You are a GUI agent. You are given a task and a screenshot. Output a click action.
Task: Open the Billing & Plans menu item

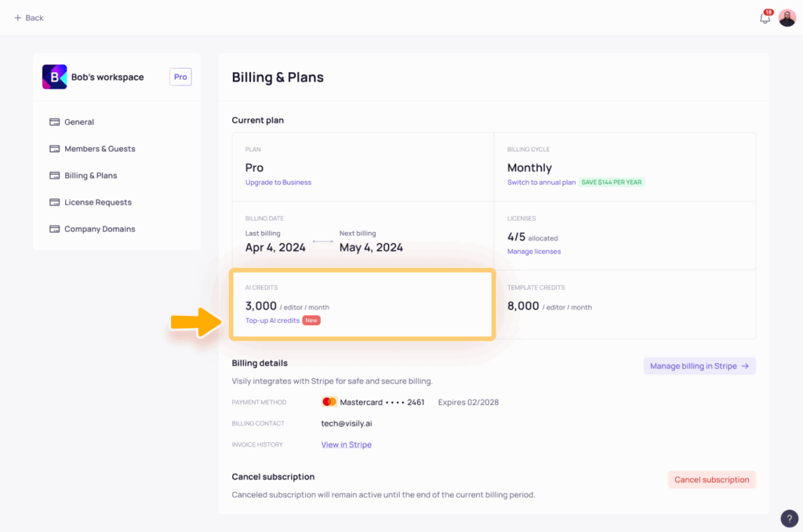(90, 176)
